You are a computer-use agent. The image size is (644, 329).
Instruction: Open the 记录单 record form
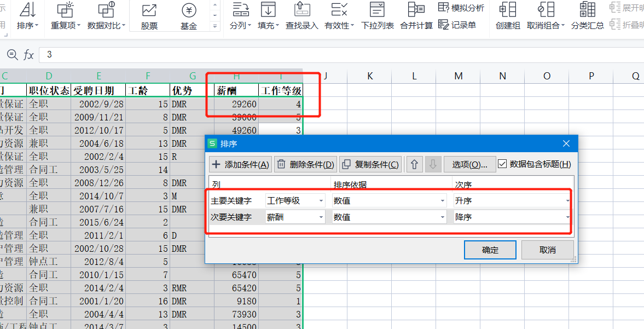point(457,25)
